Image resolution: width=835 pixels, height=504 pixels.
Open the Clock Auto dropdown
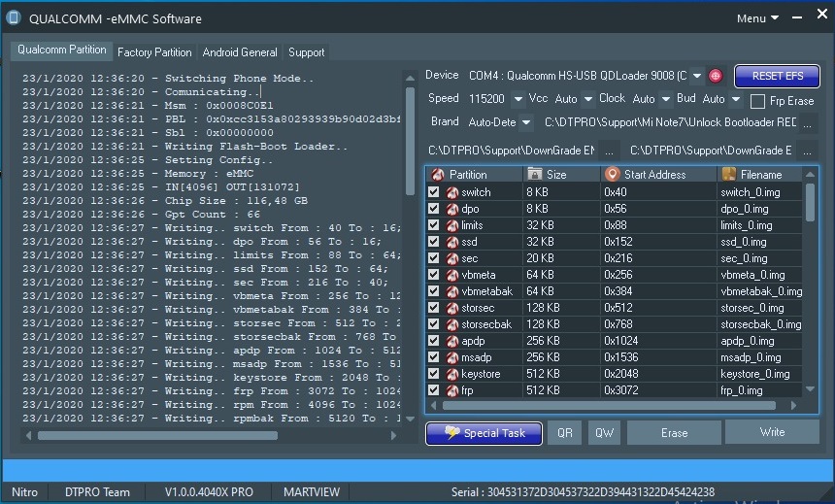tap(666, 99)
